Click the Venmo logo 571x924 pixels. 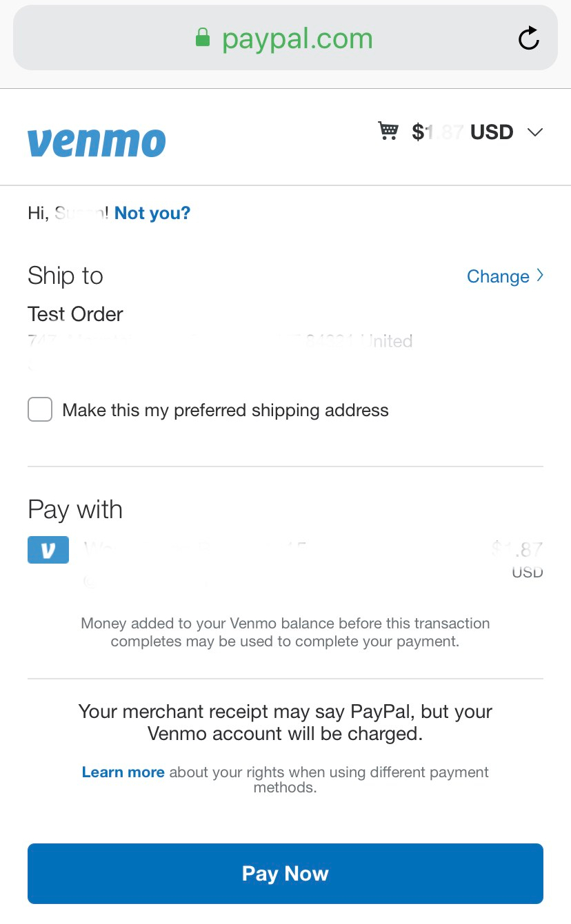pyautogui.click(x=97, y=142)
